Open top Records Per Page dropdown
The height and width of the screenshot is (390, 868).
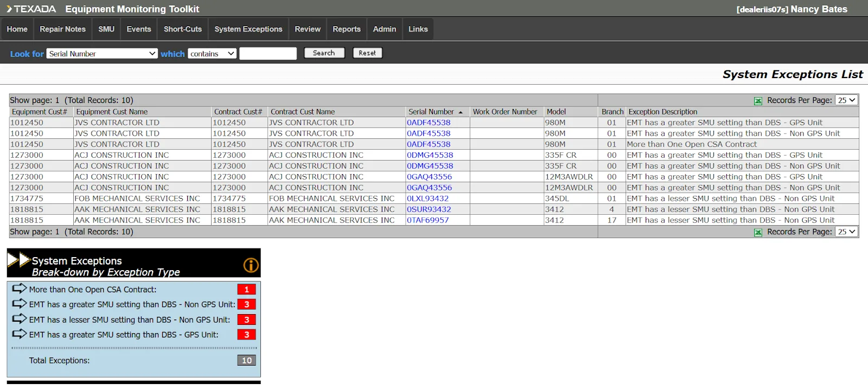pyautogui.click(x=846, y=100)
